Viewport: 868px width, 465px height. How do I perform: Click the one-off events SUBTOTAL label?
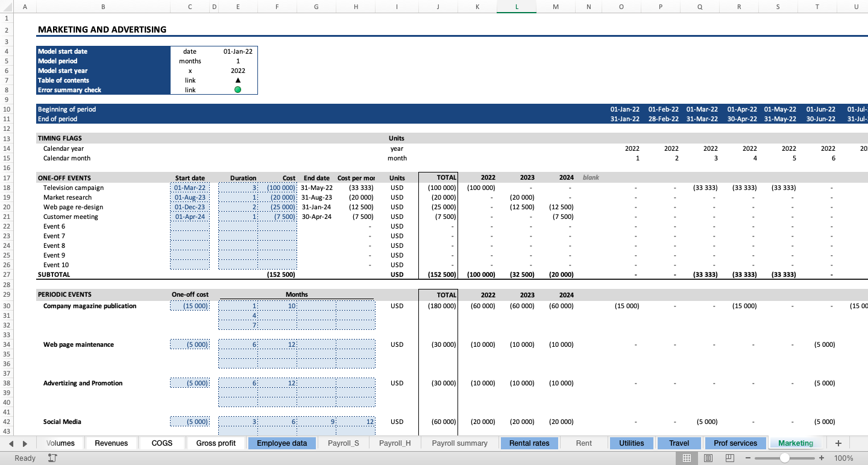(x=54, y=274)
